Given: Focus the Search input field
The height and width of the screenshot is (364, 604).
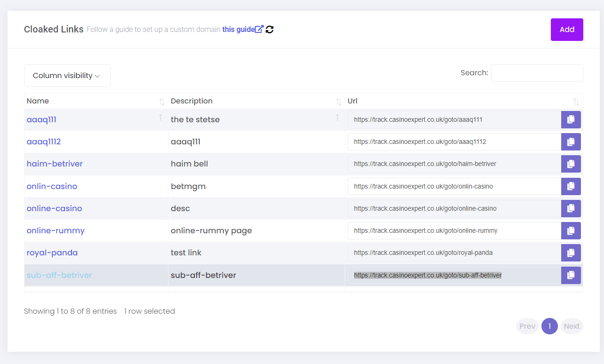Looking at the screenshot, I should pyautogui.click(x=537, y=73).
